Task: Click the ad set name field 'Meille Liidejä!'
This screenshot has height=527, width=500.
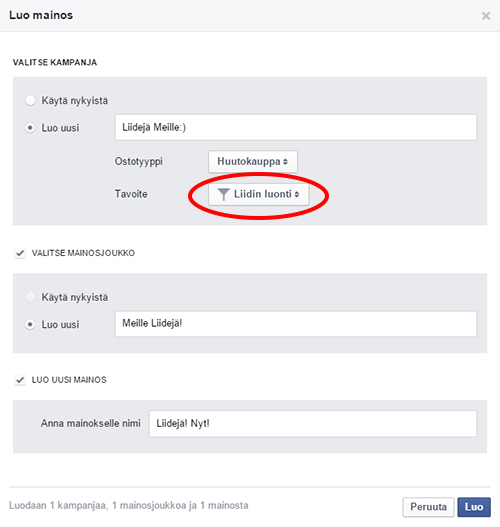Action: click(x=296, y=324)
